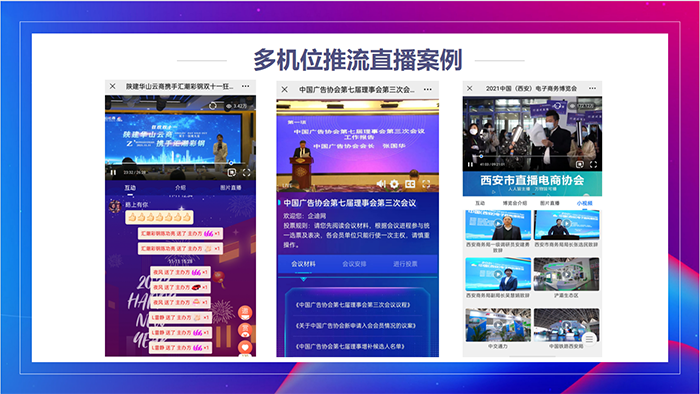Open fullscreen on the left phone's video
The width and height of the screenshot is (700, 394).
(246, 172)
